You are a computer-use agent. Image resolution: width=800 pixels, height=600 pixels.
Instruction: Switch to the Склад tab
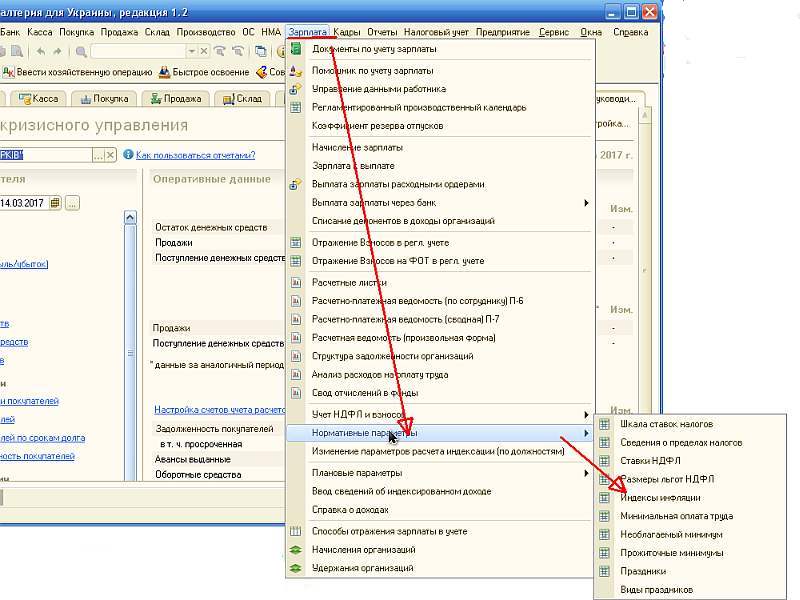[243, 98]
